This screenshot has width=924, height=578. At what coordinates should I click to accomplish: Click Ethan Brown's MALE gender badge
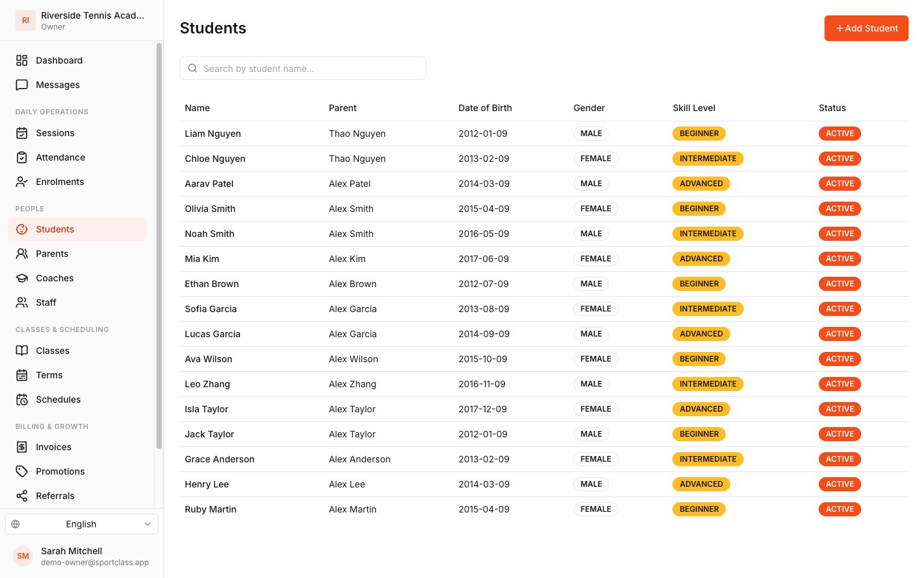point(591,284)
